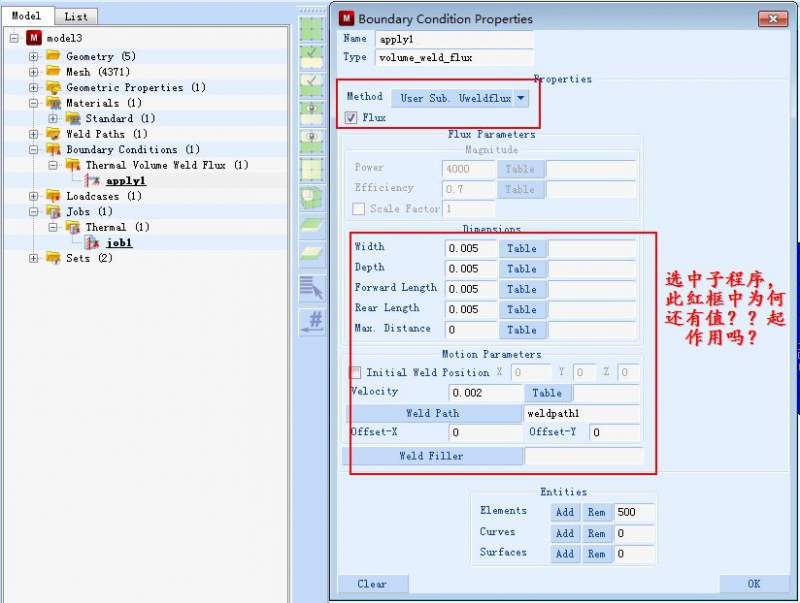The height and width of the screenshot is (603, 800).
Task: Click the Mesh folder icon
Action: click(53, 71)
